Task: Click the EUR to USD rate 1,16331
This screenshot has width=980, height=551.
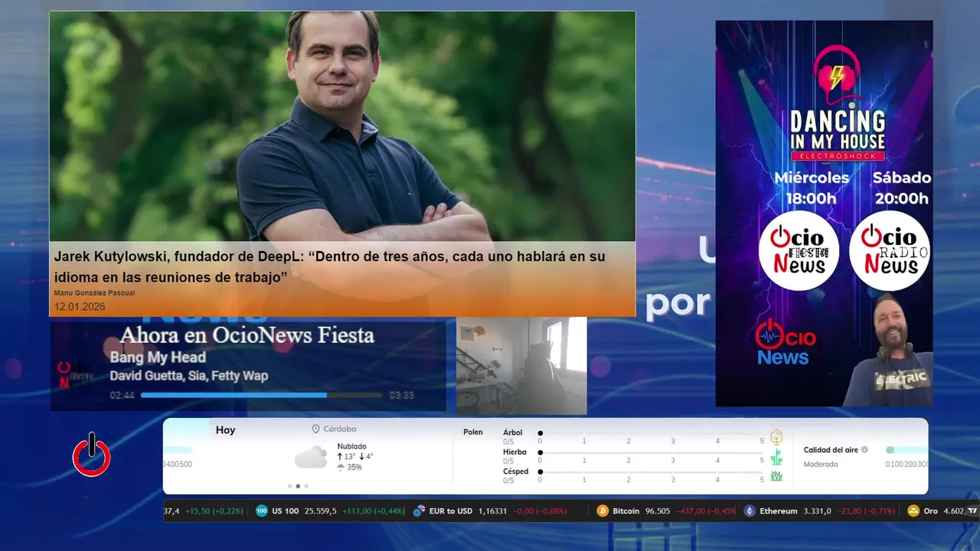Action: (x=493, y=510)
